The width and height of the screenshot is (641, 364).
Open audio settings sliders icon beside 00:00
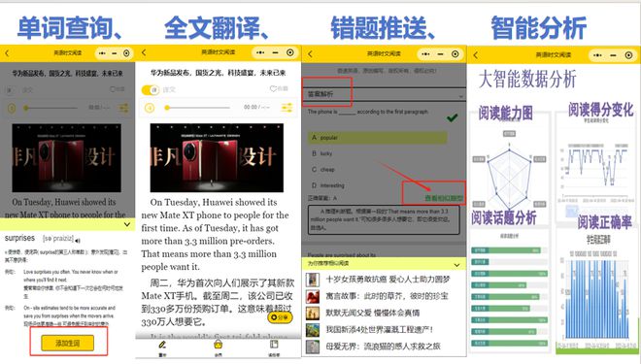click(287, 108)
